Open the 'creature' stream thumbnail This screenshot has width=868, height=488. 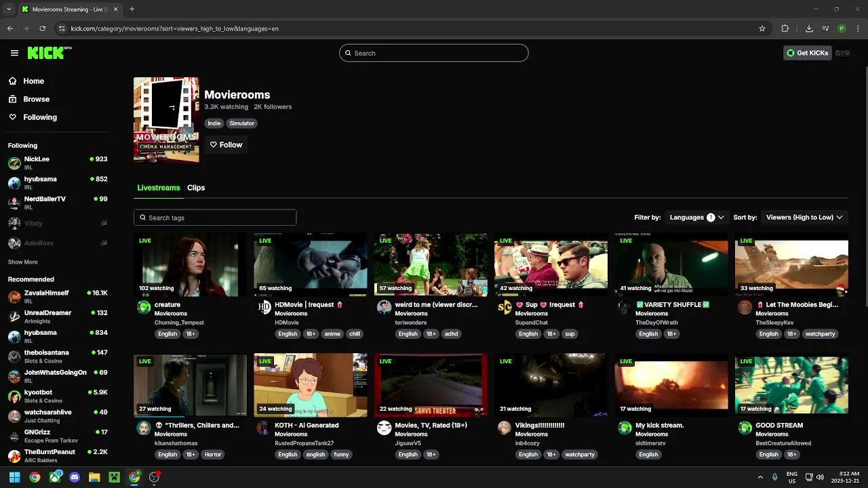coord(190,265)
